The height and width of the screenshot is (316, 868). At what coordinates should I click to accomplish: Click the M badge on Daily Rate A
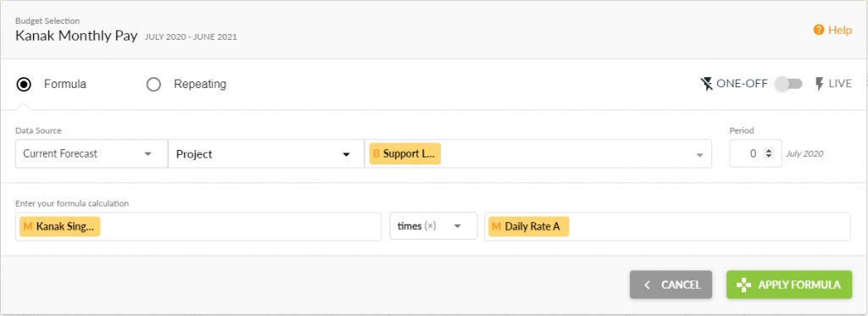pyautogui.click(x=496, y=226)
